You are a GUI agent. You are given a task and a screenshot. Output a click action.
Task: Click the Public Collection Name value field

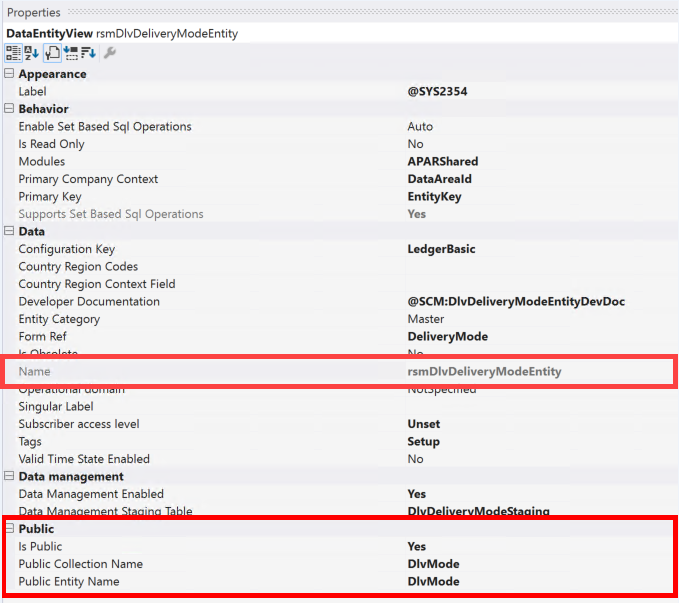pos(433,564)
